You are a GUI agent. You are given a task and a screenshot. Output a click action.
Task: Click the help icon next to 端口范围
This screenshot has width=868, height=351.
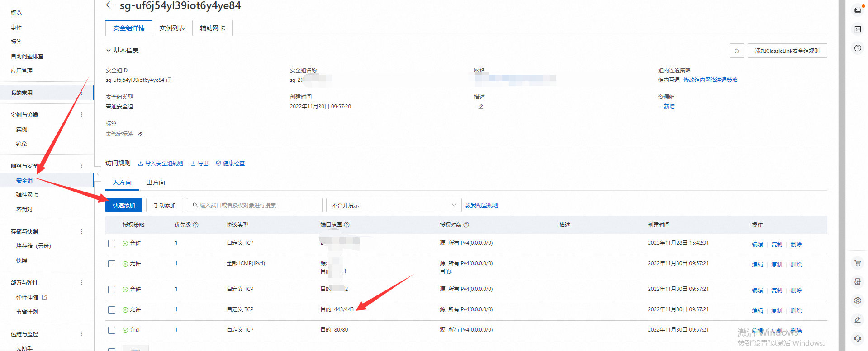click(x=347, y=225)
